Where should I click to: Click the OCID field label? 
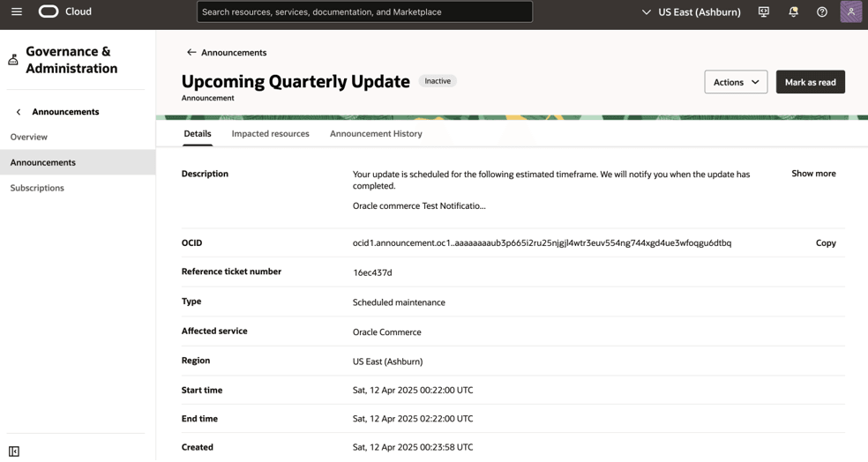coord(191,242)
